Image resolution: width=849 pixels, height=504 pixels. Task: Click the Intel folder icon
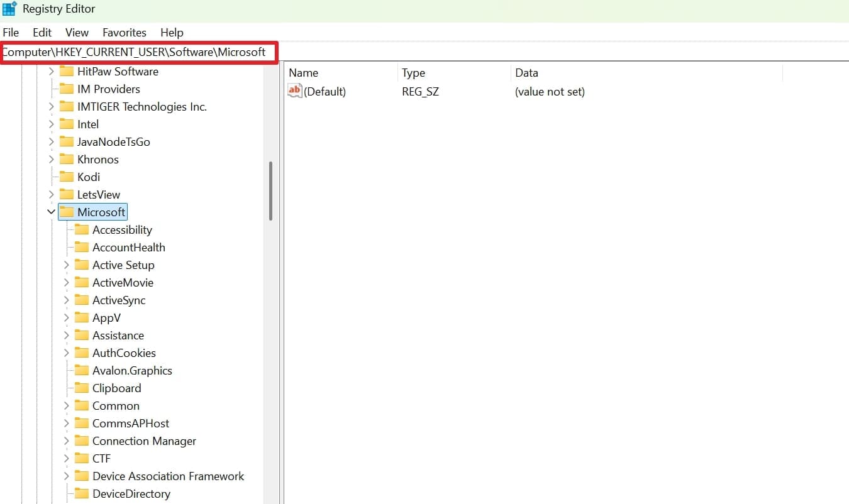67,124
